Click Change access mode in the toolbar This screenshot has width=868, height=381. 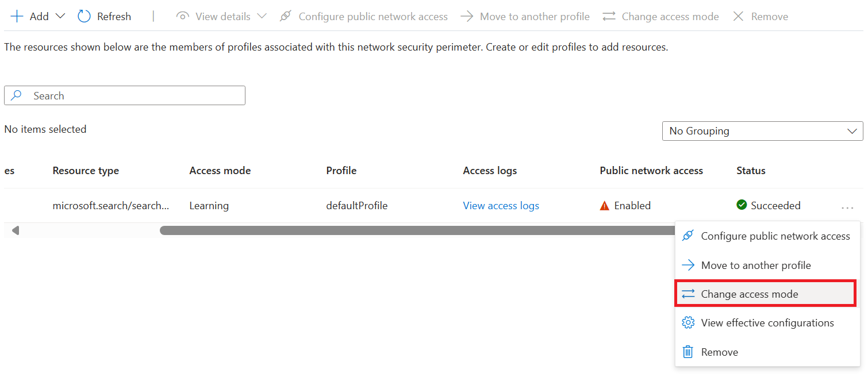669,16
